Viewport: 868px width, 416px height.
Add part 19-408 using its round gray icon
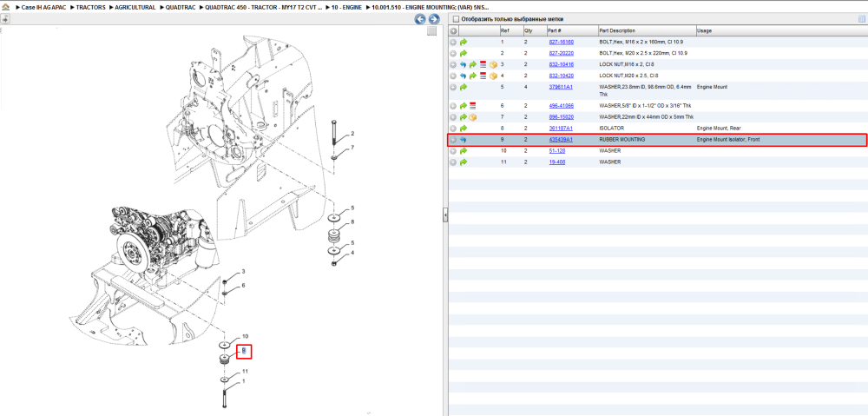453,162
